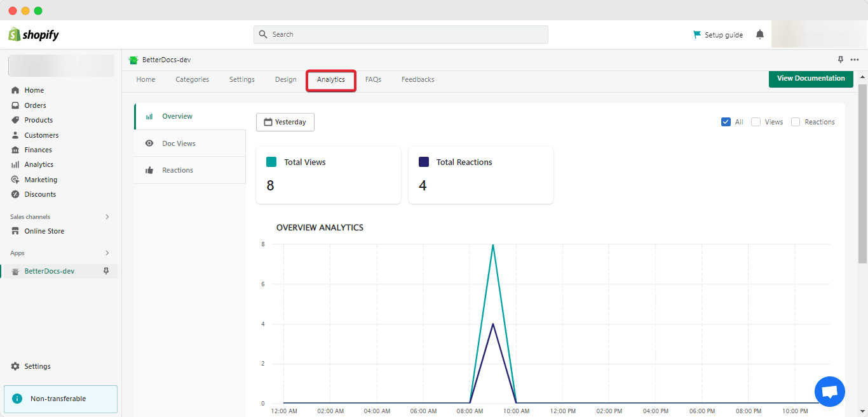Open Discounts in the sidebar
The width and height of the screenshot is (868, 417).
pyautogui.click(x=40, y=194)
